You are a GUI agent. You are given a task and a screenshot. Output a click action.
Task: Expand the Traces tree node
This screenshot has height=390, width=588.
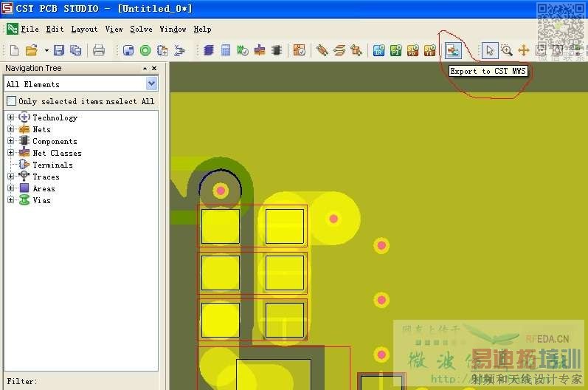pos(10,177)
